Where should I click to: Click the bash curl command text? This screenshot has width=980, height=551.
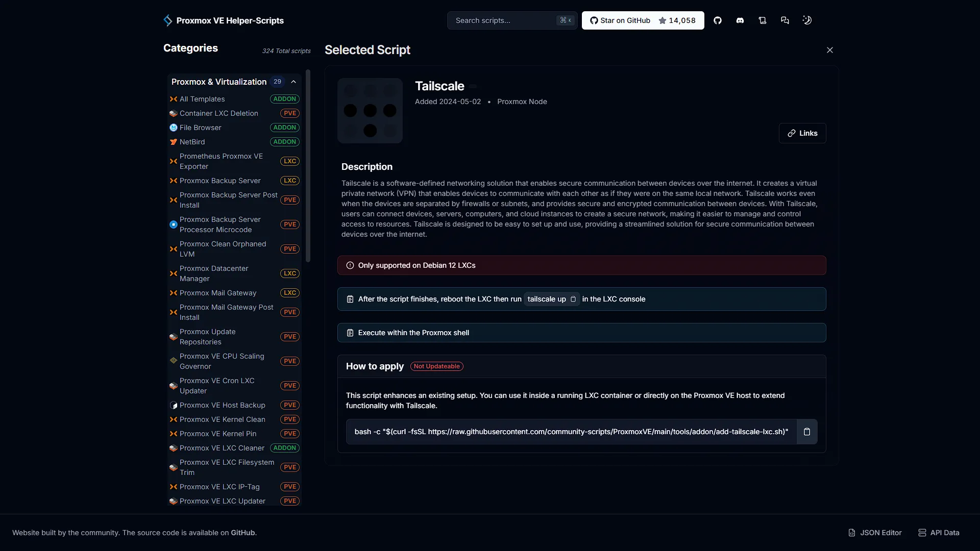click(x=571, y=432)
